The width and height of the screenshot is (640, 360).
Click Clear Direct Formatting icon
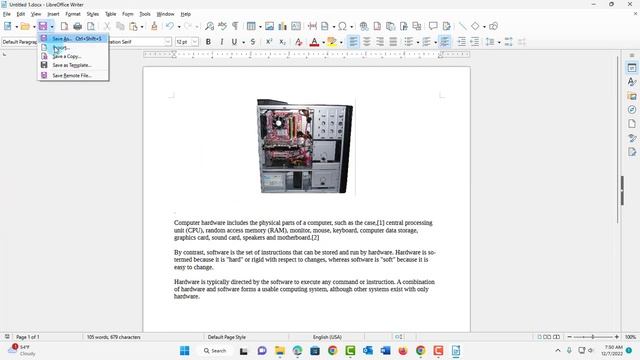pos(298,42)
